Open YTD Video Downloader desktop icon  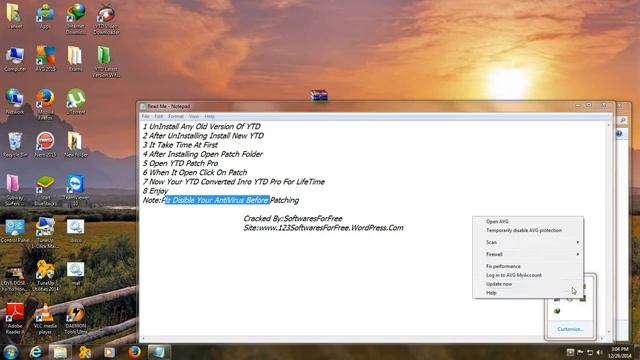(106, 18)
